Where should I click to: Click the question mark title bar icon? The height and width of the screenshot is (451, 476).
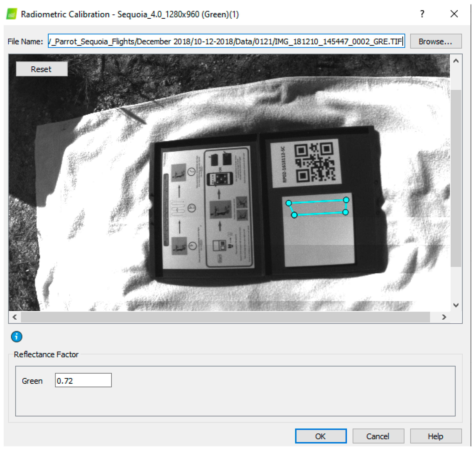pyautogui.click(x=422, y=14)
